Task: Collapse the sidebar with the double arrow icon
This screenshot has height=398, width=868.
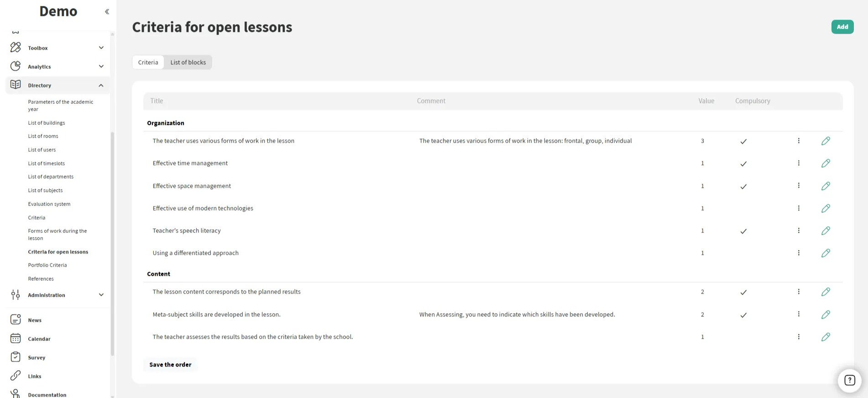Action: pyautogui.click(x=107, y=11)
